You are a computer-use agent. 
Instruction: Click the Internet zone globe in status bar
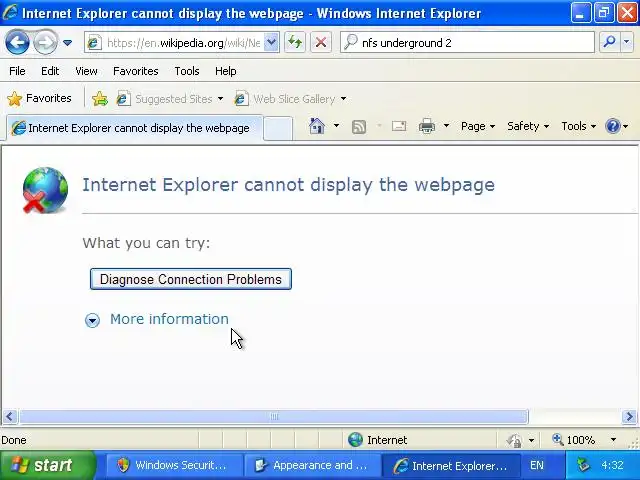(x=355, y=440)
